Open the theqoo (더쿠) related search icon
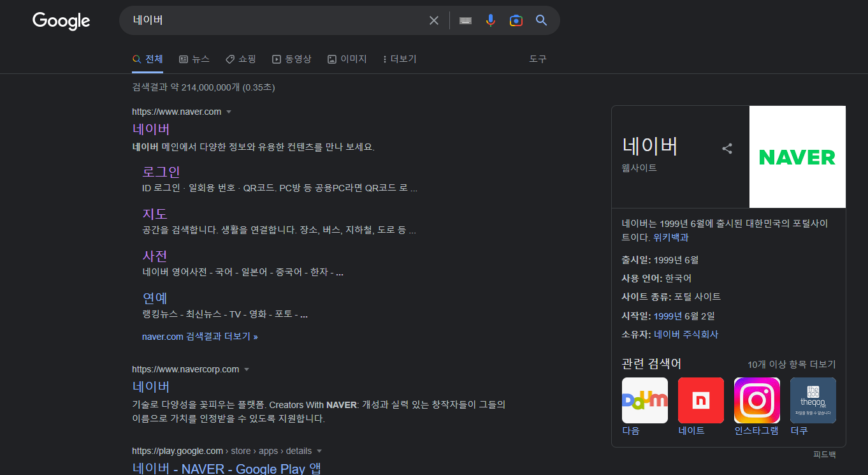Screen dimensions: 868x475 pos(813,400)
